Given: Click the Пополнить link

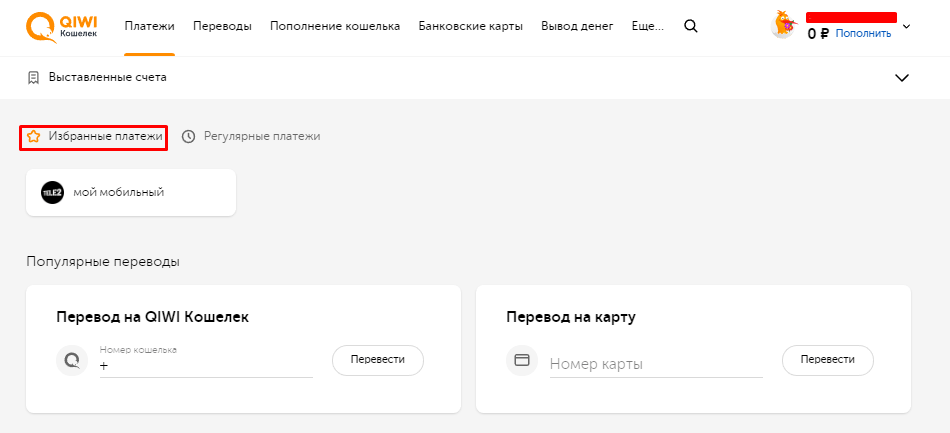Looking at the screenshot, I should point(863,33).
